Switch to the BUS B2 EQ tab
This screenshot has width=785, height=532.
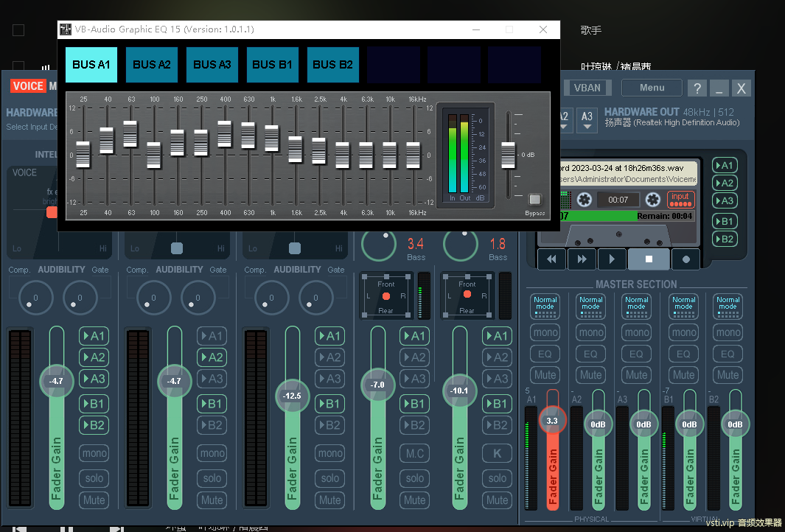(333, 65)
